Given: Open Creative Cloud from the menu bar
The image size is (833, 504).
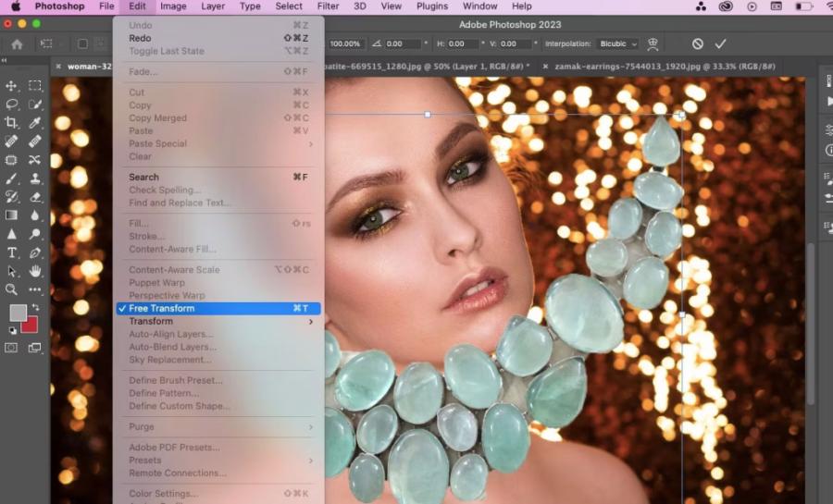Looking at the screenshot, I should pos(727,6).
